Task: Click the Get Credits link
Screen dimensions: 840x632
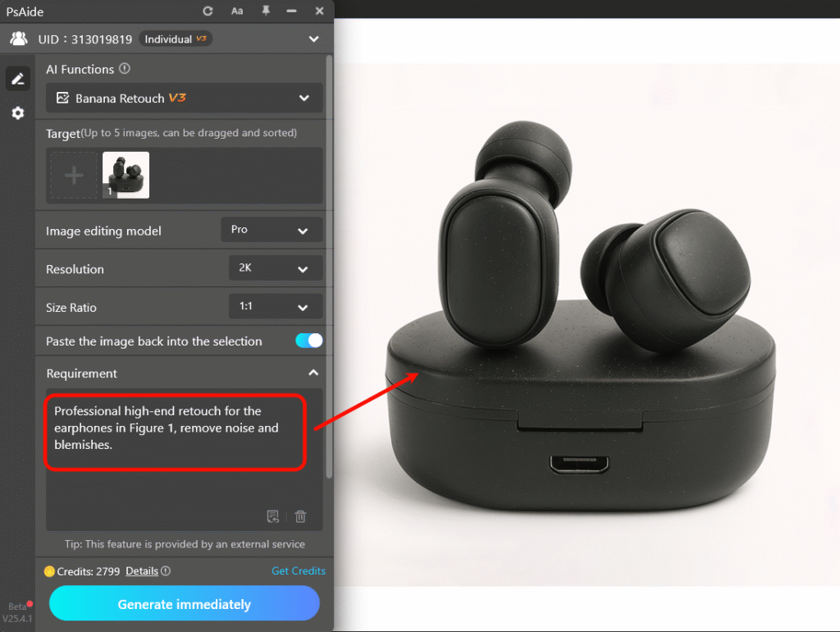Action: point(298,571)
